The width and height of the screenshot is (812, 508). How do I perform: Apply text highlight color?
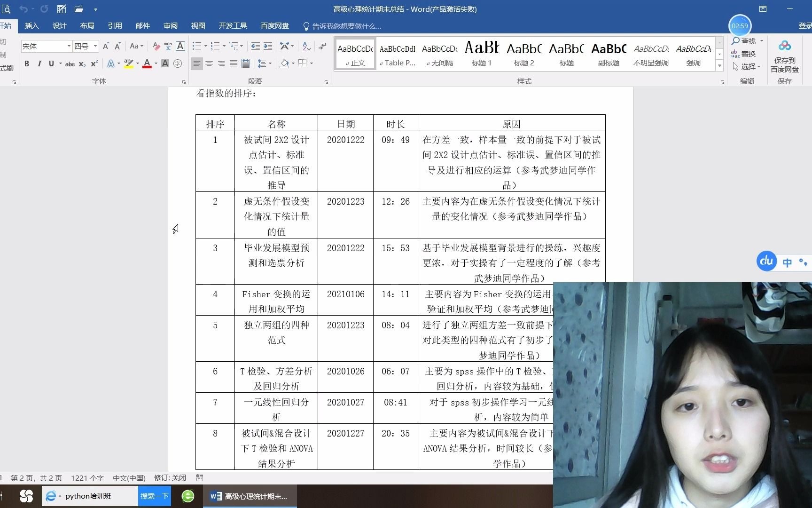[129, 63]
